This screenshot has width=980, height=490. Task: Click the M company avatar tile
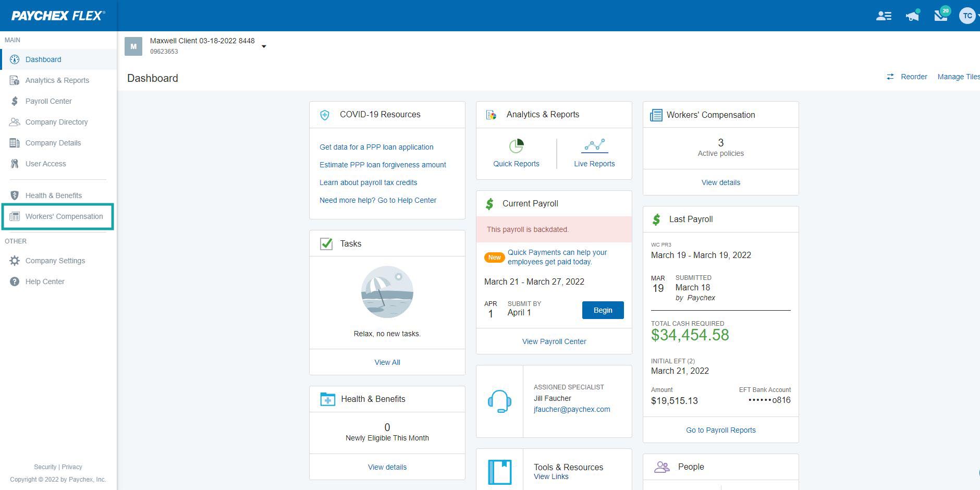133,46
